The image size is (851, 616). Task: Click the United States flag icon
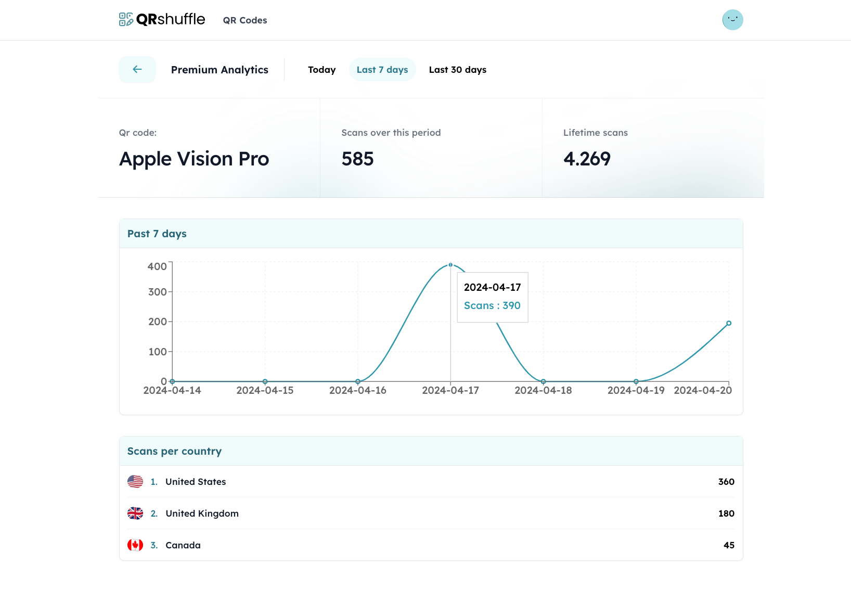pos(135,482)
